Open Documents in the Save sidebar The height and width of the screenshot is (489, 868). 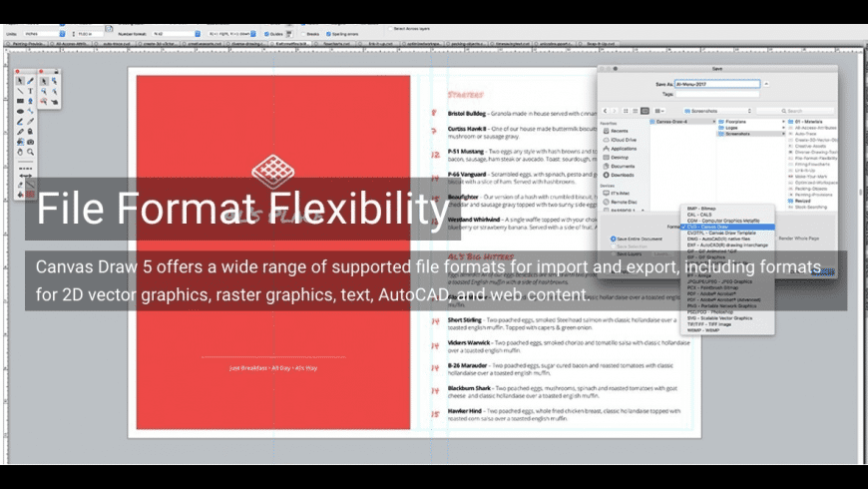click(x=619, y=166)
